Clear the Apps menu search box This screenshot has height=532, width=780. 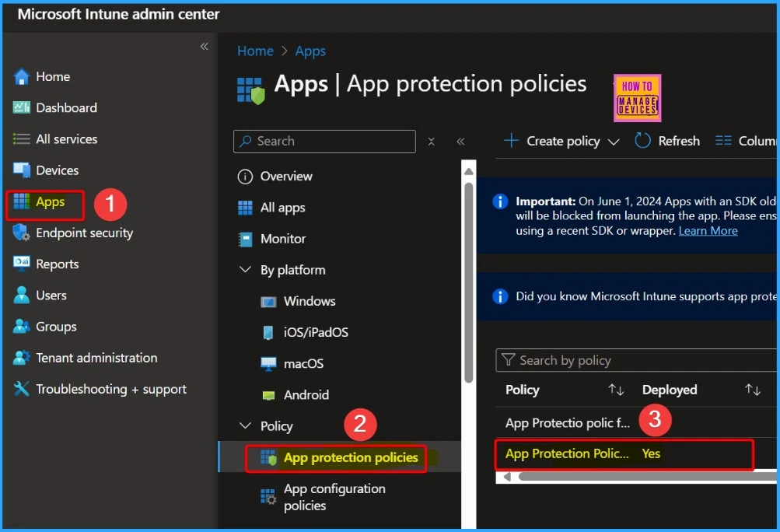(432, 142)
